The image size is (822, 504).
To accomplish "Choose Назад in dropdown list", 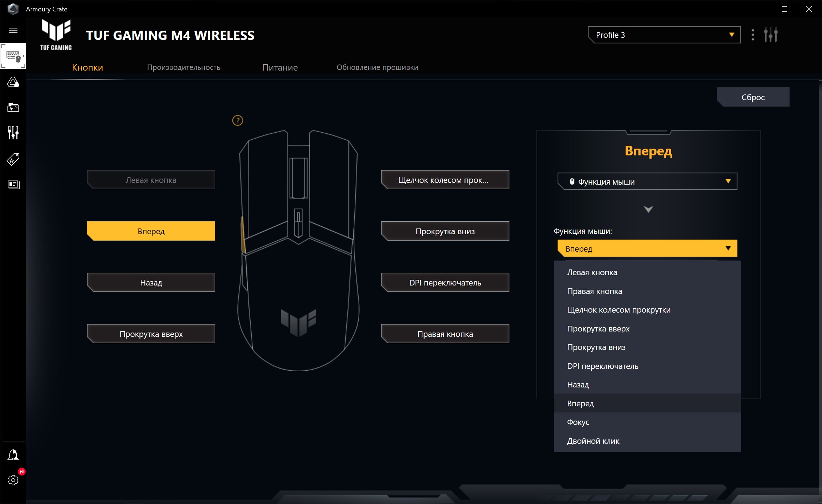I will point(647,385).
